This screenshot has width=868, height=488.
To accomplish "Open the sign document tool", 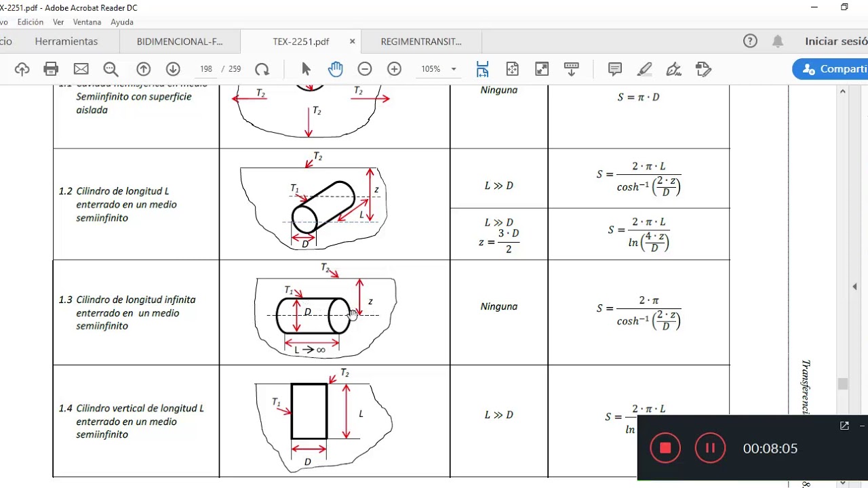I will 674,69.
